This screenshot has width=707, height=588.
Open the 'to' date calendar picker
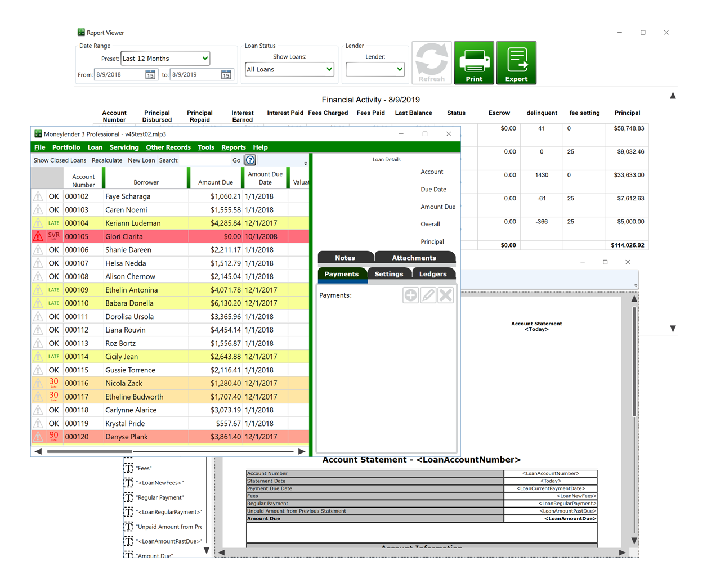pos(226,75)
